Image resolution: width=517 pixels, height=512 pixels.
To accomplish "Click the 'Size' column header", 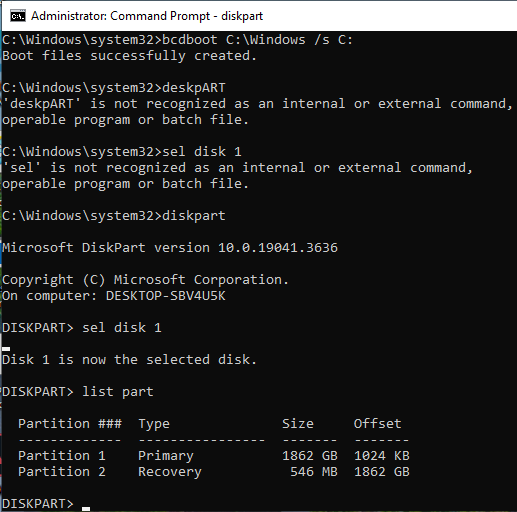I will (298, 424).
